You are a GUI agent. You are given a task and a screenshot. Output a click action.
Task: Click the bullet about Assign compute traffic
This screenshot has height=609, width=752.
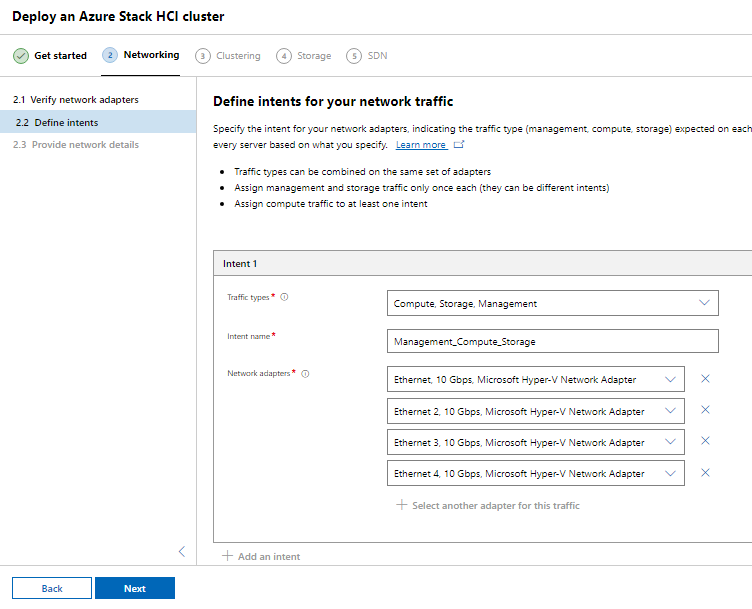330,204
